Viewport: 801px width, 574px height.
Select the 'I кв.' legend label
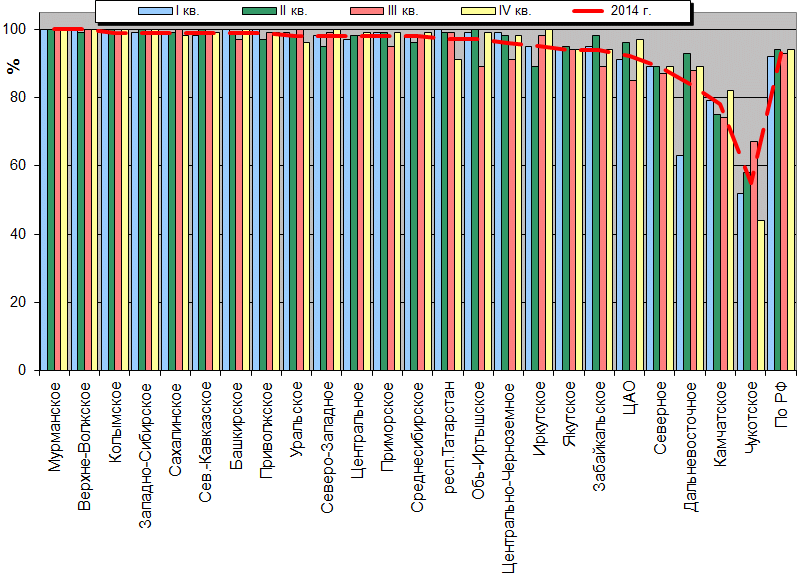pos(187,11)
